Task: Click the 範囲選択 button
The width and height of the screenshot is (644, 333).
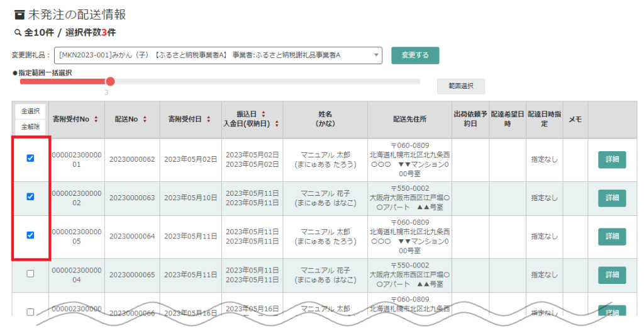Action: click(x=460, y=86)
